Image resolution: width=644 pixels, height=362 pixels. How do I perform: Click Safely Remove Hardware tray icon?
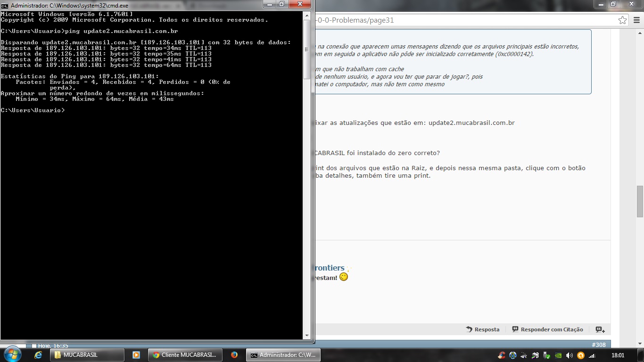point(547,355)
